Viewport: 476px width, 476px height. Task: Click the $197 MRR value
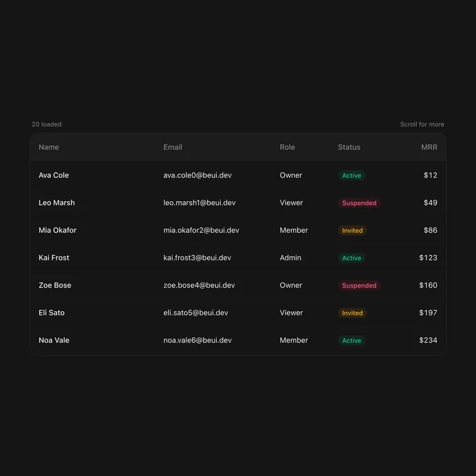coord(428,313)
